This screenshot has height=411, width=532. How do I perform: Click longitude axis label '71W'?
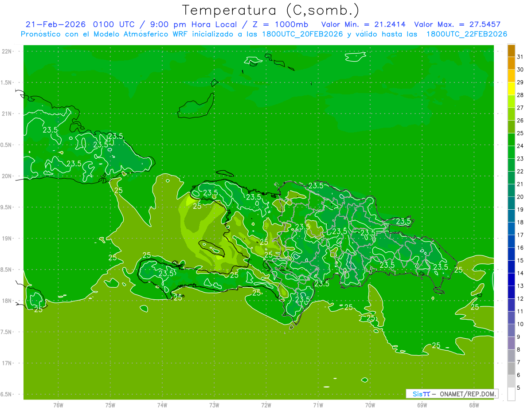pyautogui.click(x=318, y=405)
